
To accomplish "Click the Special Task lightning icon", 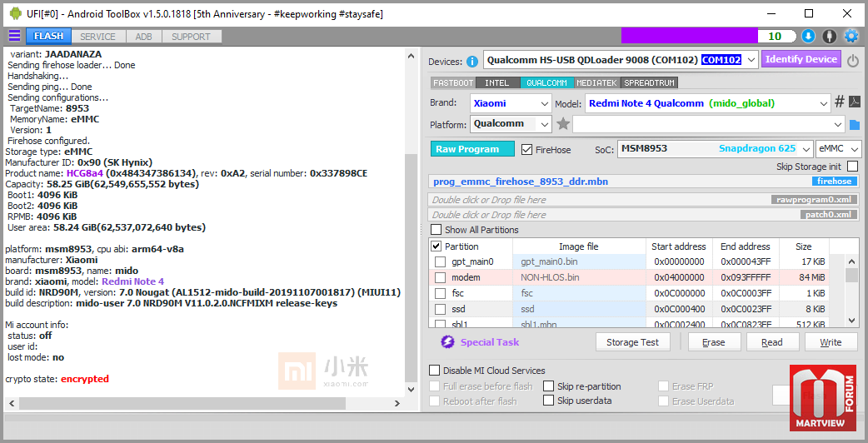I will tap(447, 341).
